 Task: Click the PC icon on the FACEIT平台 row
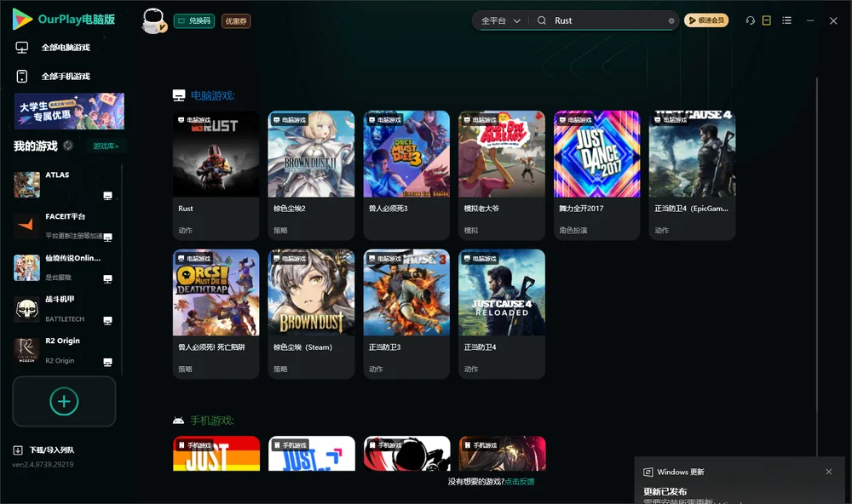pos(107,237)
